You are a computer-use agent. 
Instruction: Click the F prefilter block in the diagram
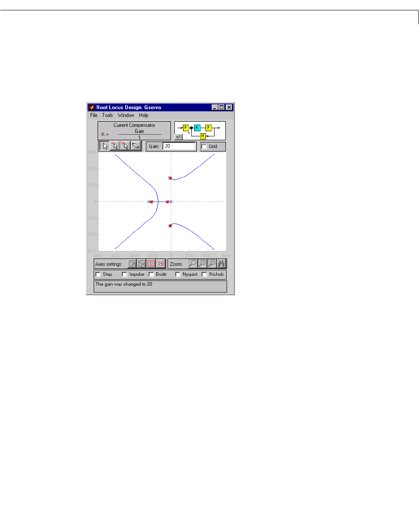186,128
